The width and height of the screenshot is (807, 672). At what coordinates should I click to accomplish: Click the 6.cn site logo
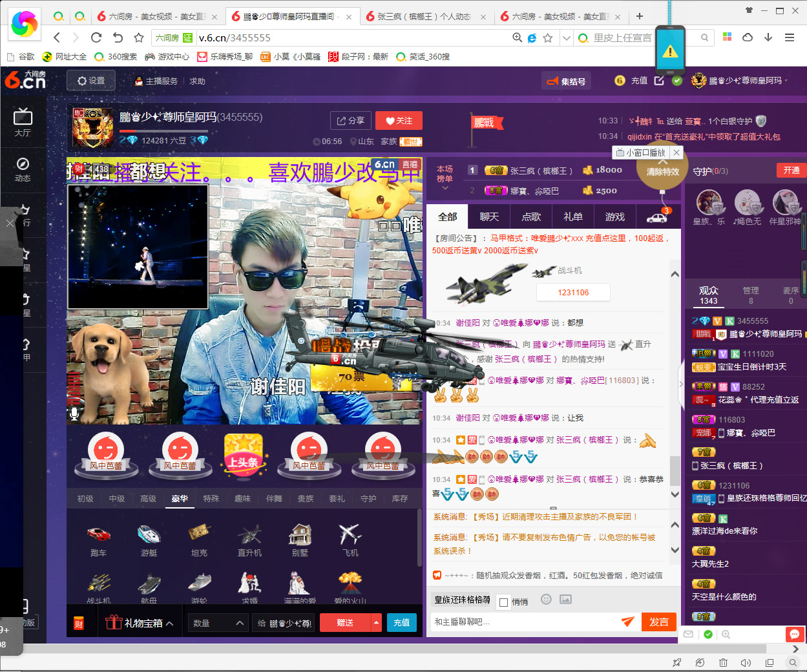25,80
